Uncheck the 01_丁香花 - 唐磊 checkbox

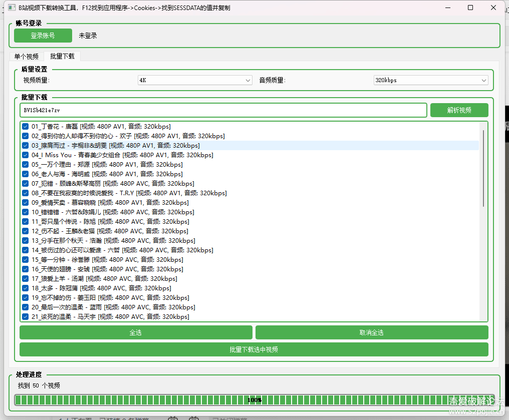(25, 127)
